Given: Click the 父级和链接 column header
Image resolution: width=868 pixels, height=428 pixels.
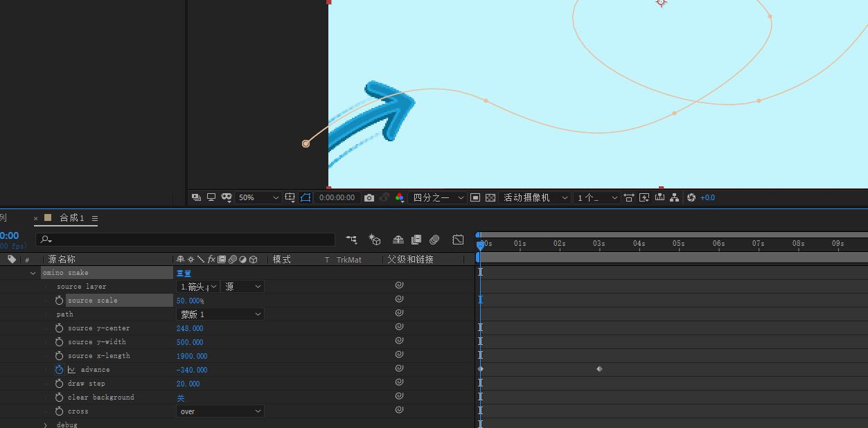Looking at the screenshot, I should [411, 259].
